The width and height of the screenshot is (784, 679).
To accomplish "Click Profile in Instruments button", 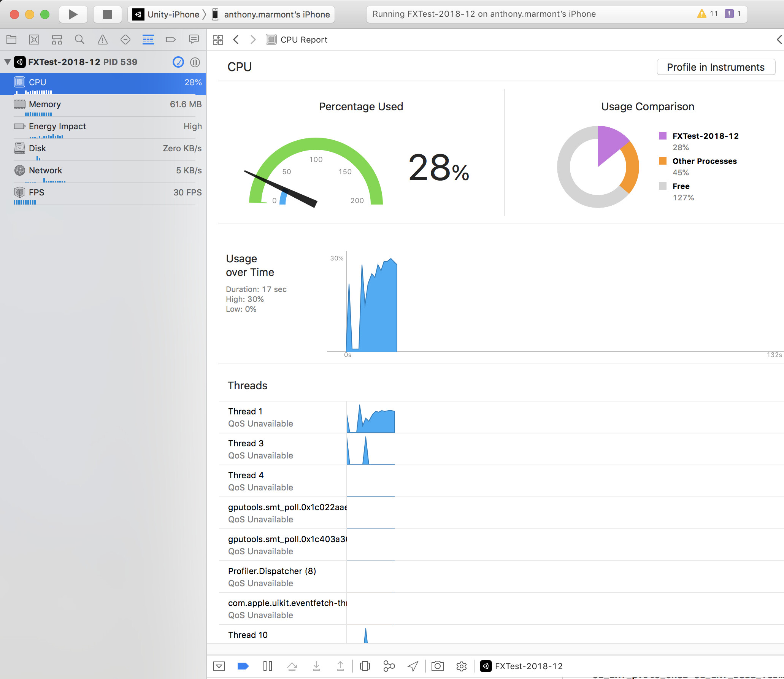I will point(716,67).
